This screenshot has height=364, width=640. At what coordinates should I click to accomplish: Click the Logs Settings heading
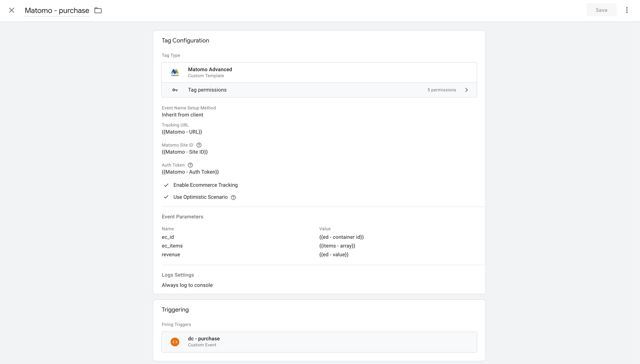coord(178,275)
